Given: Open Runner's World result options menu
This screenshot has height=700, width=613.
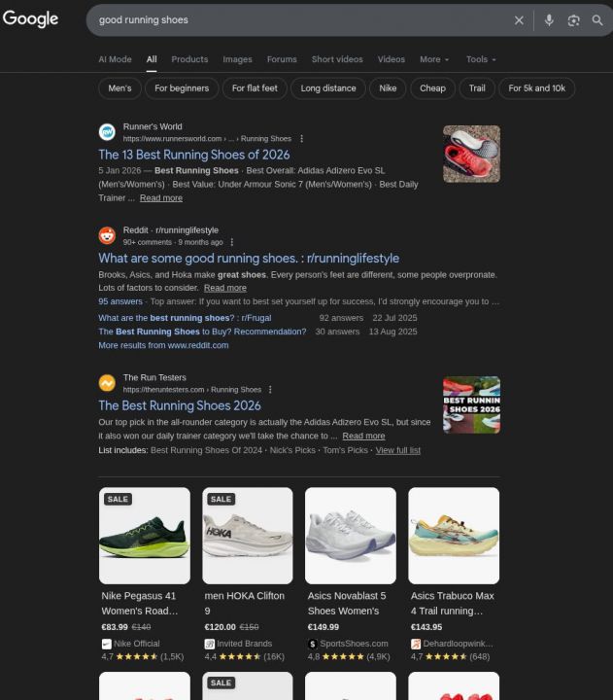Looking at the screenshot, I should (301, 139).
